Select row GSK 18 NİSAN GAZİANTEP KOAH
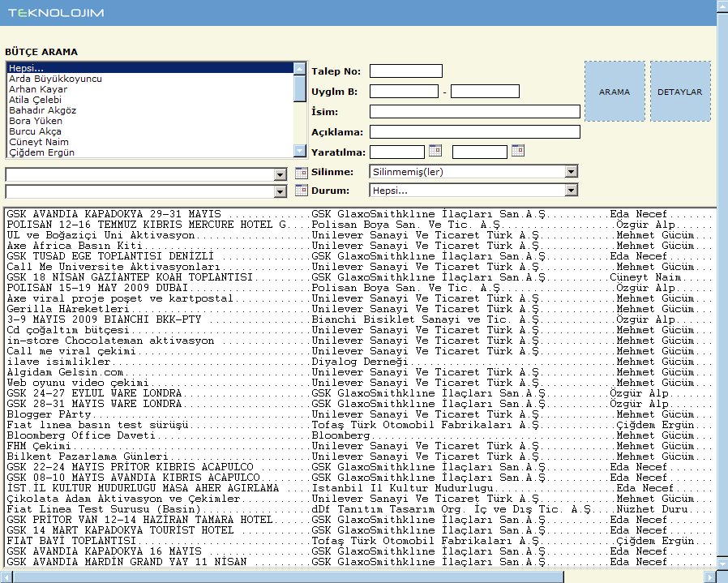The height and width of the screenshot is (583, 728). pyautogui.click(x=360, y=277)
